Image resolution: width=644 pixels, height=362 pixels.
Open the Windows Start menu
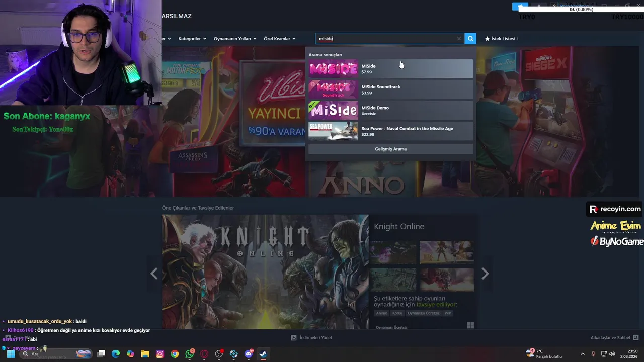(x=11, y=354)
